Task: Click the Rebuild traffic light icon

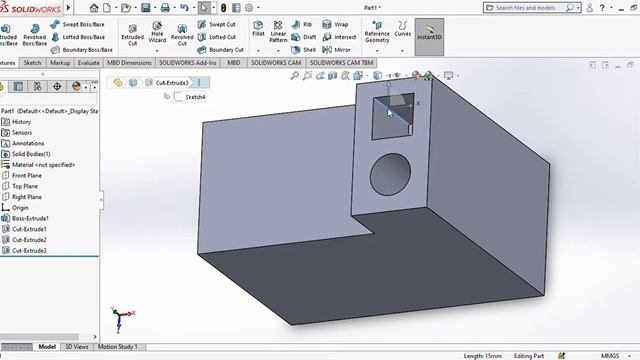Action: pos(223,8)
